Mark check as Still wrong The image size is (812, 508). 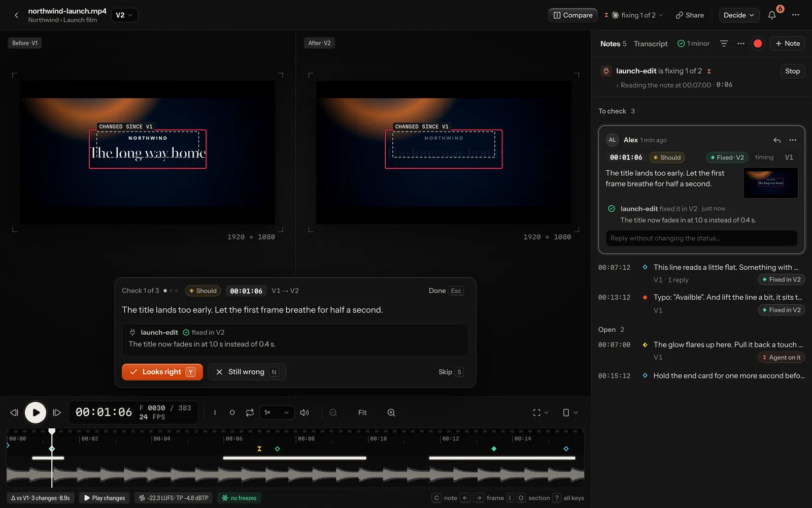pyautogui.click(x=247, y=372)
